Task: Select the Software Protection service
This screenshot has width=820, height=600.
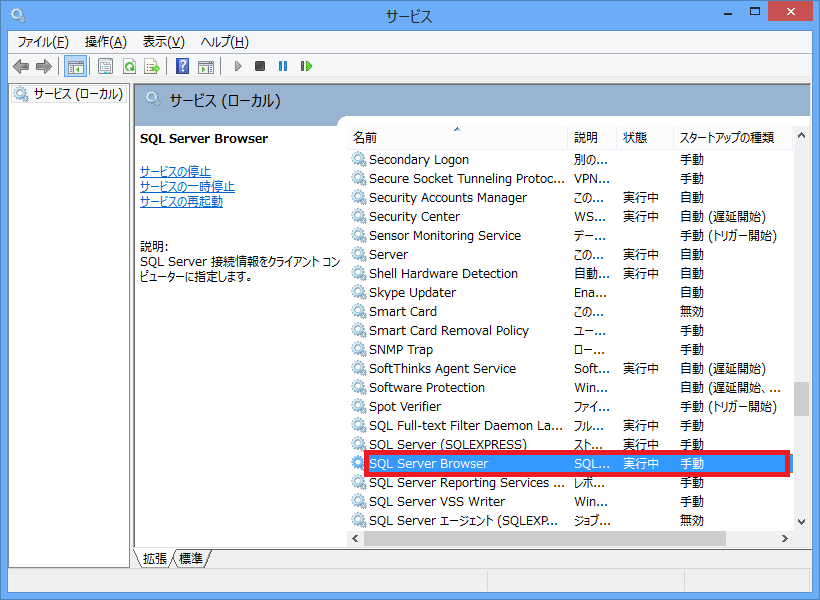Action: [570, 388]
